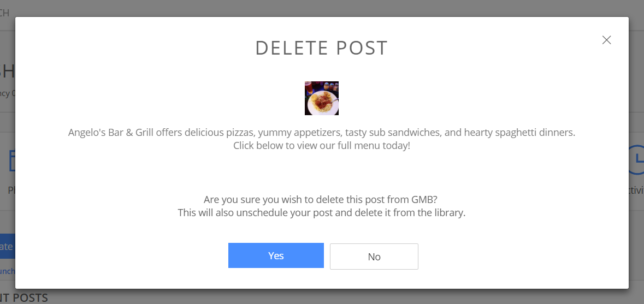Click the DELETE POST dialog title
644x304 pixels.
tap(321, 48)
